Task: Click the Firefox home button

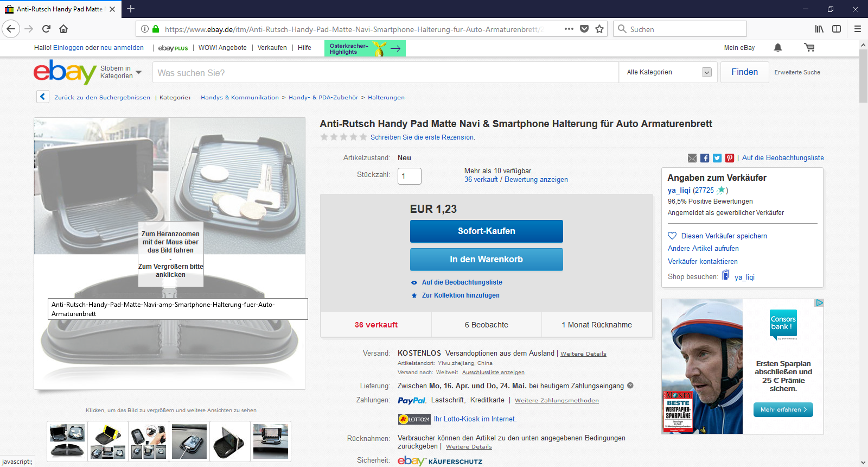Action: (x=63, y=29)
